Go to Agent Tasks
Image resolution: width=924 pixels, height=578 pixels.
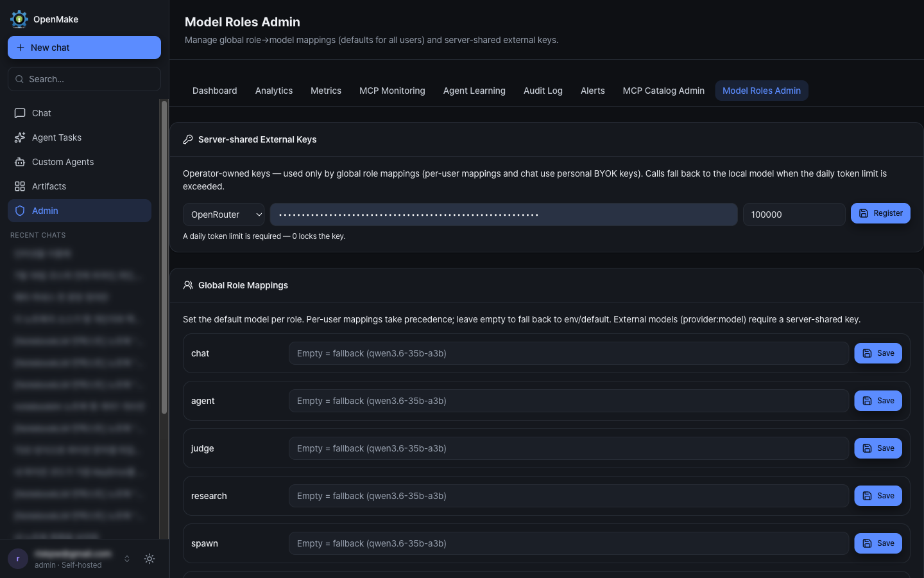80,137
